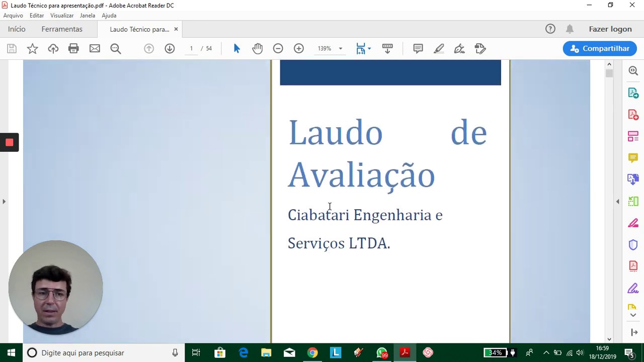Click the scrollbar down arrow
This screenshot has height=362, width=644.
point(609,339)
